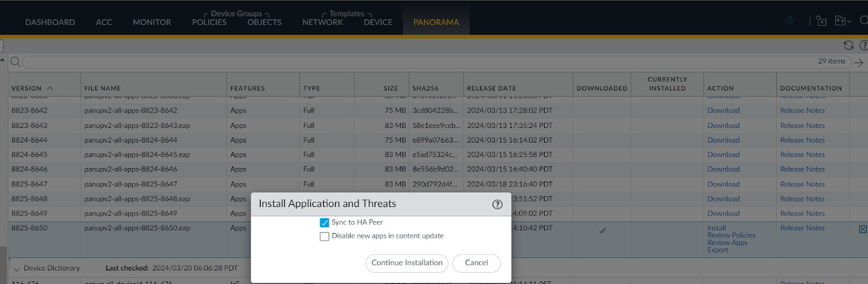
Task: Enable Disable new apps in content update
Action: click(x=324, y=236)
